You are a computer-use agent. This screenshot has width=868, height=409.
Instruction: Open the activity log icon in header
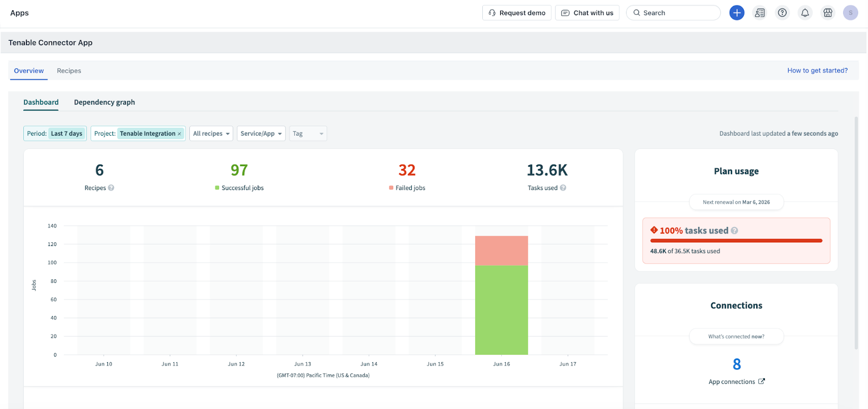point(759,12)
